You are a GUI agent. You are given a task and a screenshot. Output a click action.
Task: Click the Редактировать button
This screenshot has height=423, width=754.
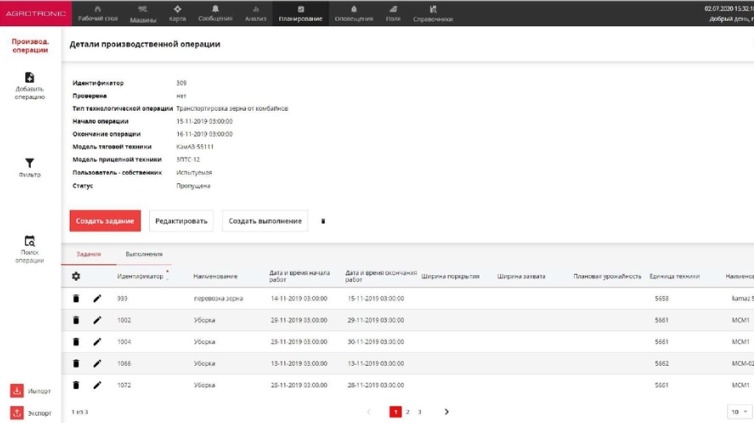[181, 221]
